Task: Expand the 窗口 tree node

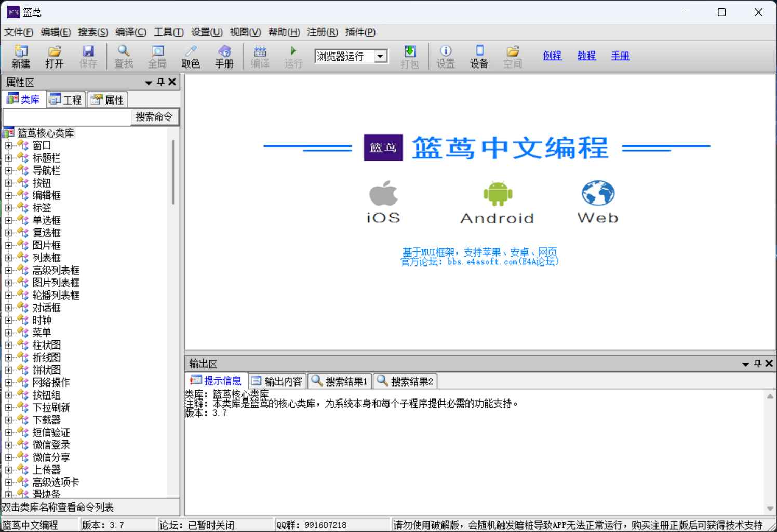Action: pos(8,145)
